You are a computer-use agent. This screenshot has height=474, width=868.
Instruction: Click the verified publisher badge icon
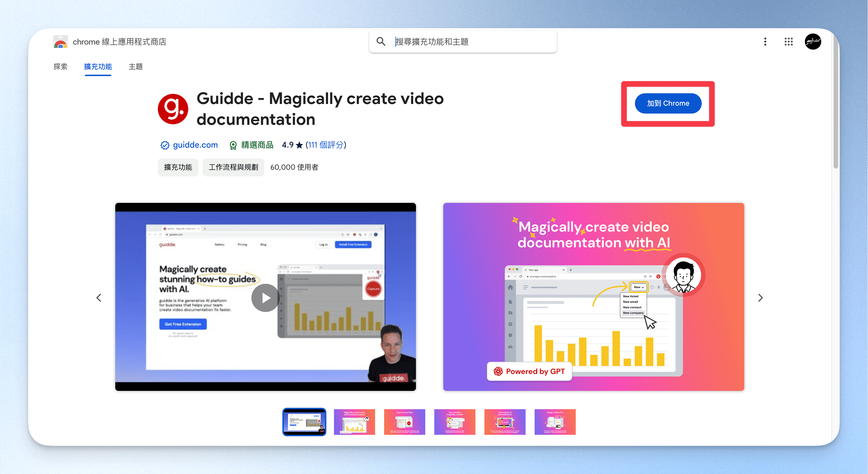pyautogui.click(x=165, y=145)
